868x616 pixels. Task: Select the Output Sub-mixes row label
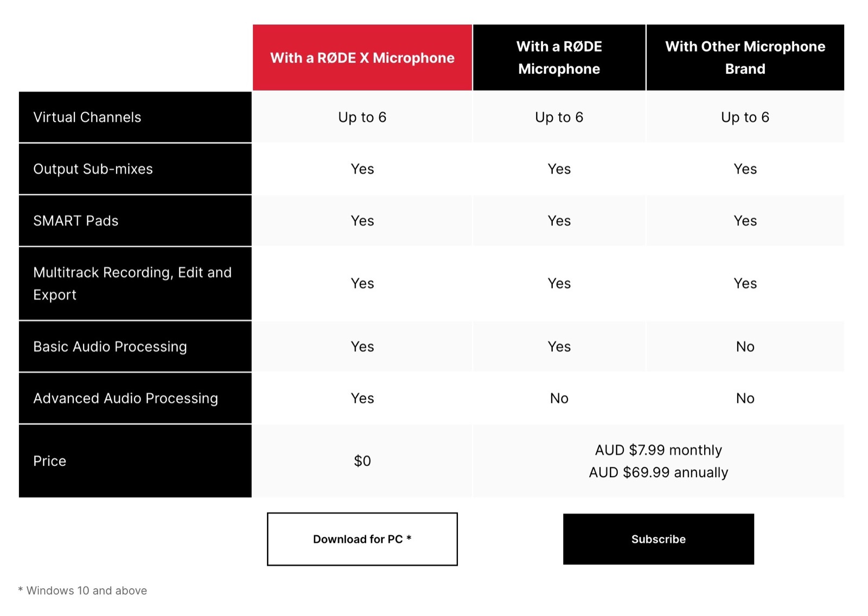pos(93,169)
